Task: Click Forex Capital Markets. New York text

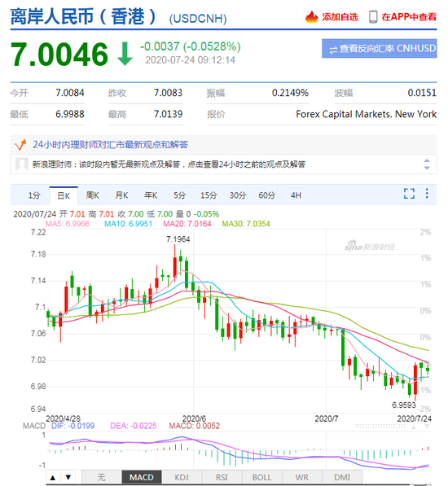Action: click(367, 114)
